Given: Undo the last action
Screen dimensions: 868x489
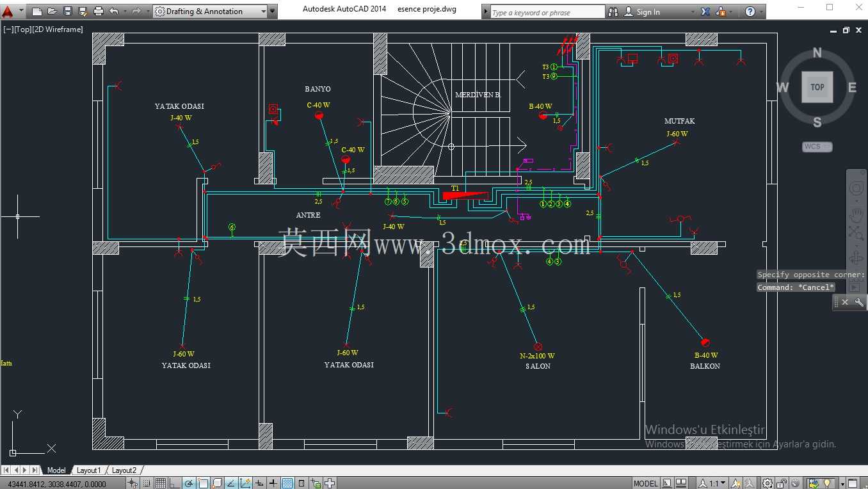Looking at the screenshot, I should [x=114, y=12].
